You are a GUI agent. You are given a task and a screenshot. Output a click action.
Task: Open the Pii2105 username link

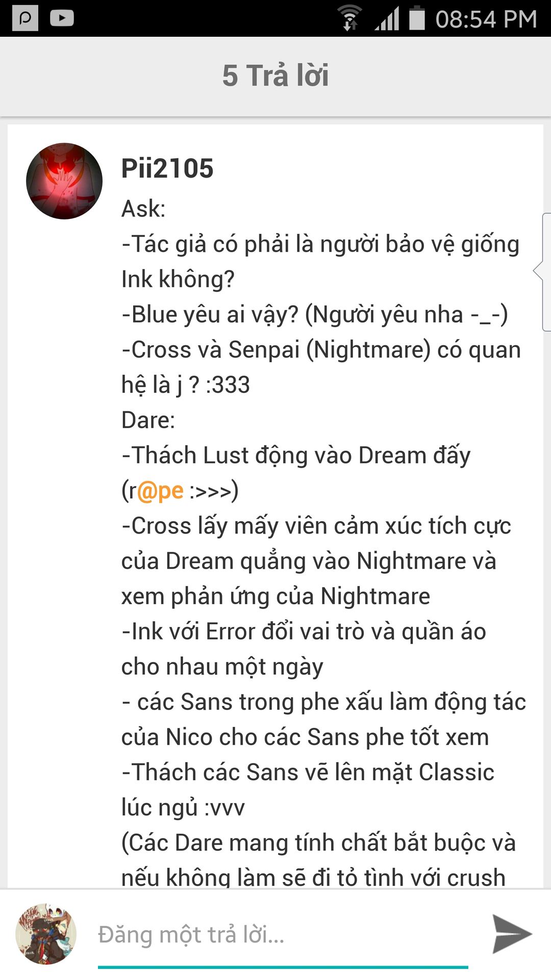167,168
